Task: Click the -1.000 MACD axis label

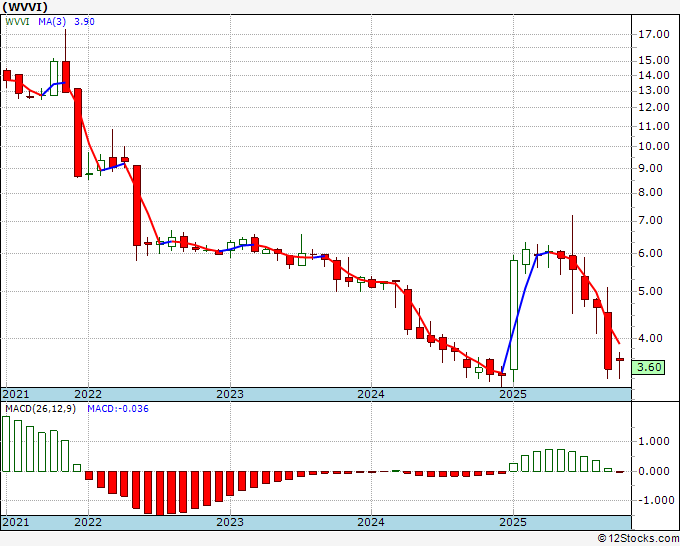Action: pyautogui.click(x=654, y=500)
